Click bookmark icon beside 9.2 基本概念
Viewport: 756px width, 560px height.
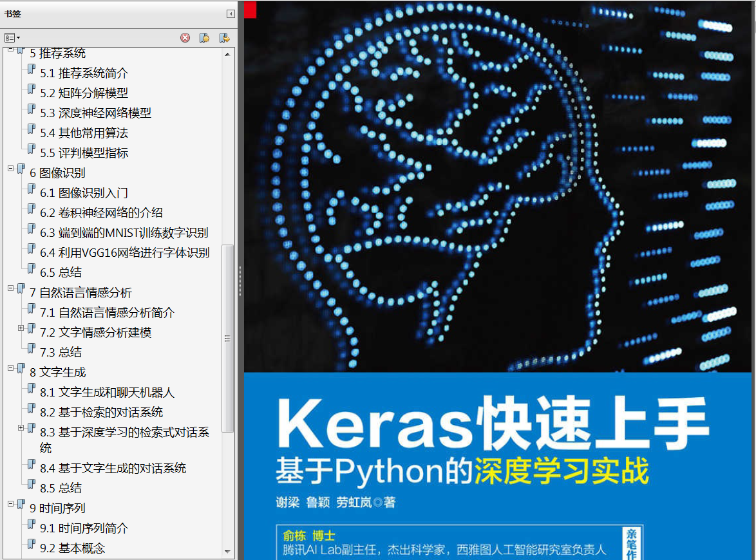click(x=32, y=545)
